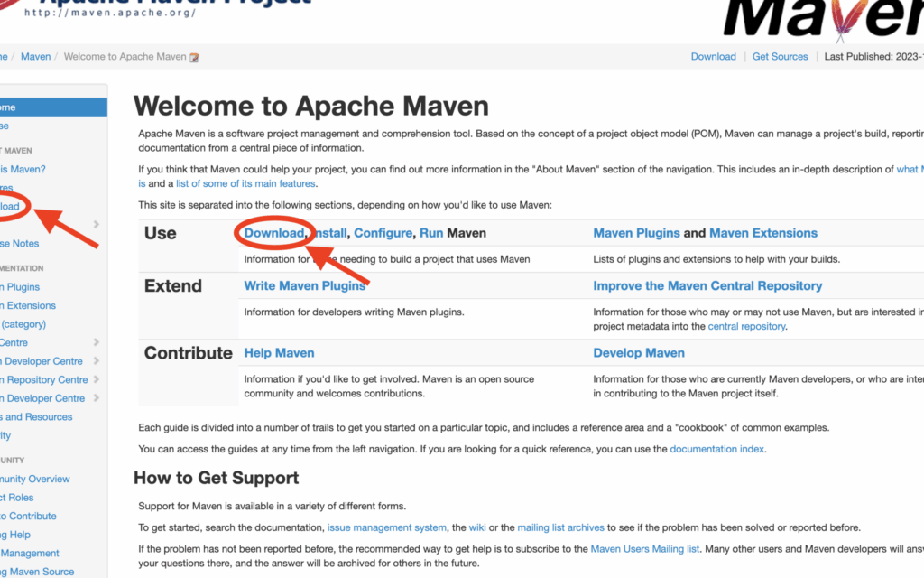This screenshot has height=578, width=924.
Task: Go to the Run link in the Use row
Action: (431, 233)
